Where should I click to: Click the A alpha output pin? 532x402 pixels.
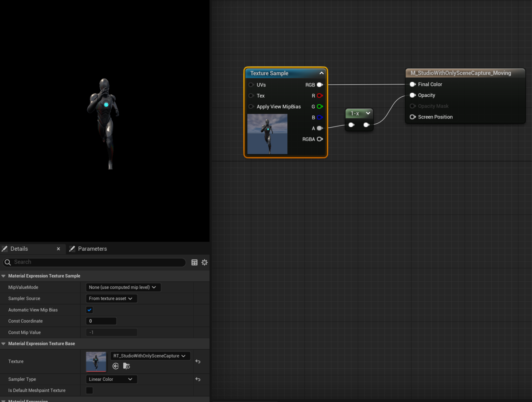pyautogui.click(x=320, y=128)
